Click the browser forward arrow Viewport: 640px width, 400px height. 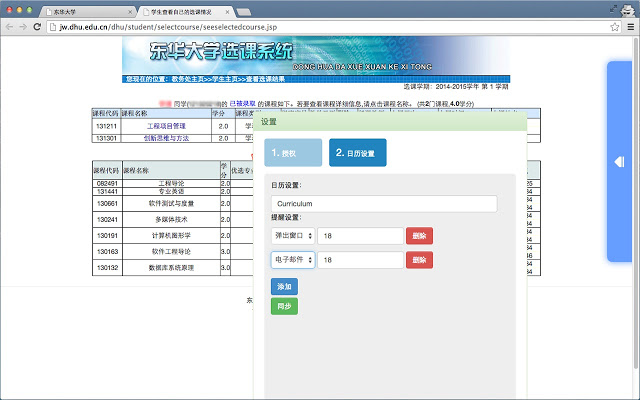point(23,30)
